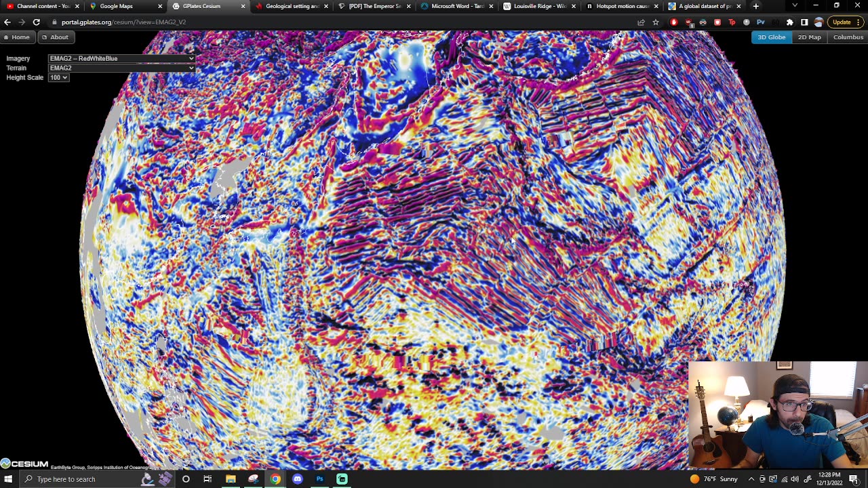Viewport: 868px width, 488px height.
Task: Open Cortana circle icon on taskbar
Action: [186, 479]
